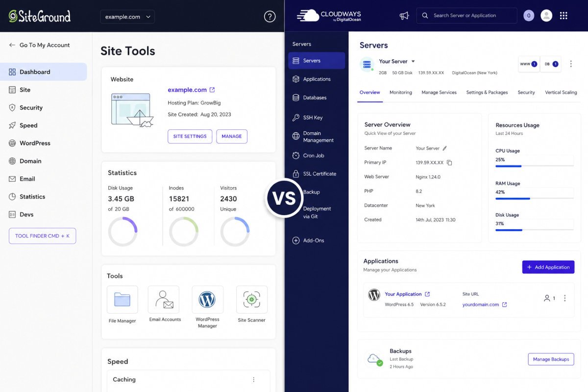
Task: Open the Caching three-dot menu
Action: click(x=254, y=380)
